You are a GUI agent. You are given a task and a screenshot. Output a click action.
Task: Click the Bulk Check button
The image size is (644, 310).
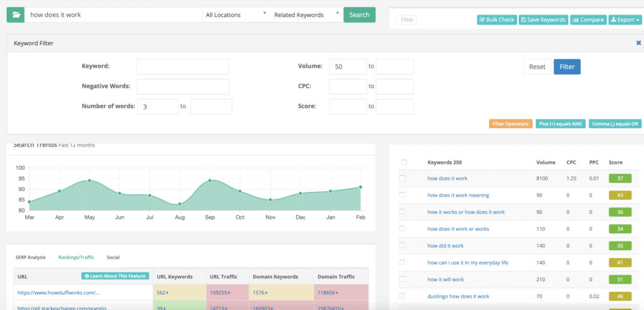(x=497, y=19)
